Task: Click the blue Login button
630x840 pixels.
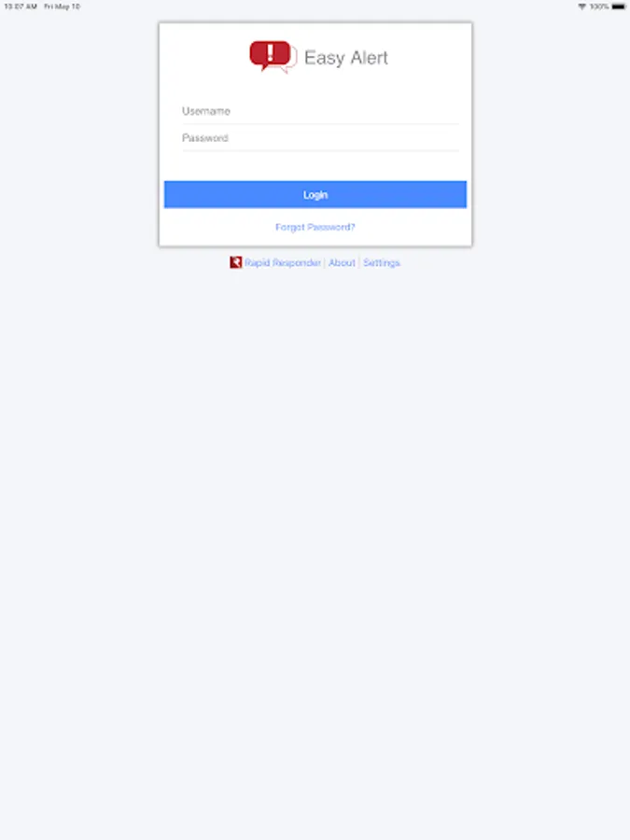Action: (315, 194)
